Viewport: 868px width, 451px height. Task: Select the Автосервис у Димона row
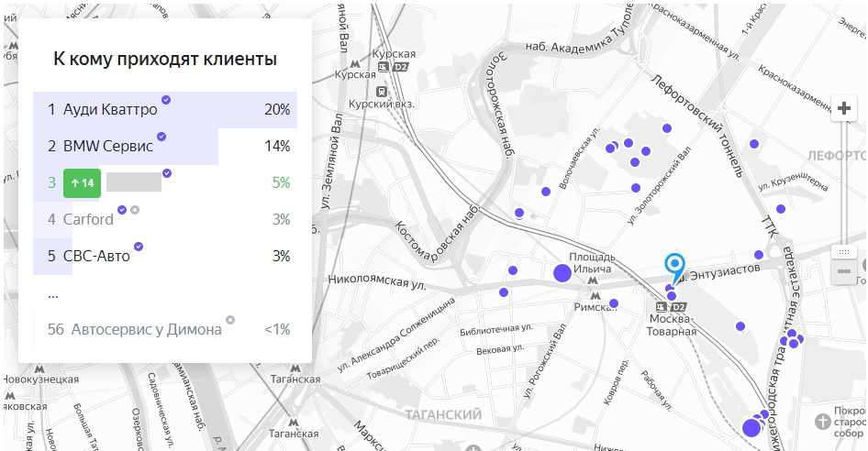pos(165,329)
